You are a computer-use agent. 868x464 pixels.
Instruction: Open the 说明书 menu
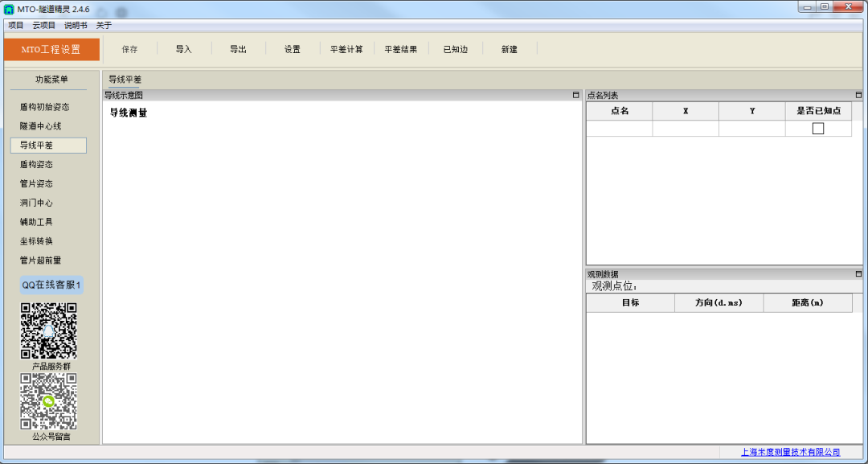[76, 26]
